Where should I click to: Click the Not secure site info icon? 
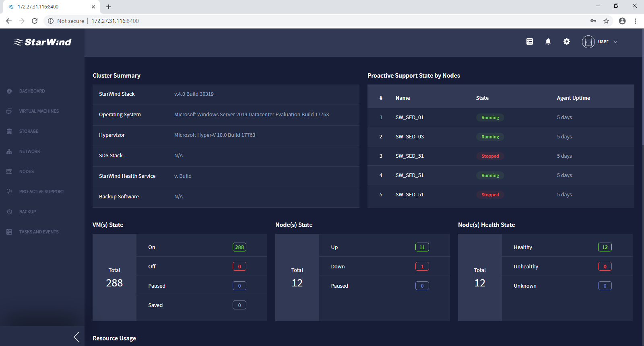[51, 21]
